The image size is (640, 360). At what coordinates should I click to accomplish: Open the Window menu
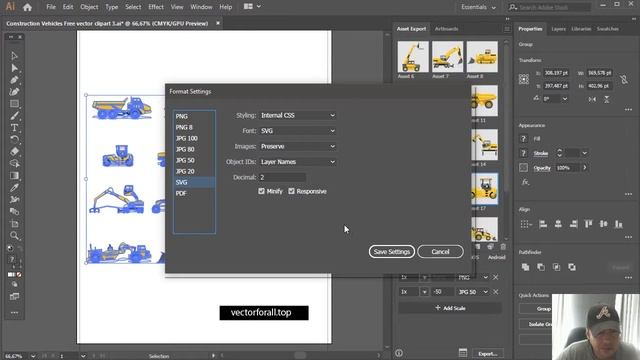pos(201,7)
